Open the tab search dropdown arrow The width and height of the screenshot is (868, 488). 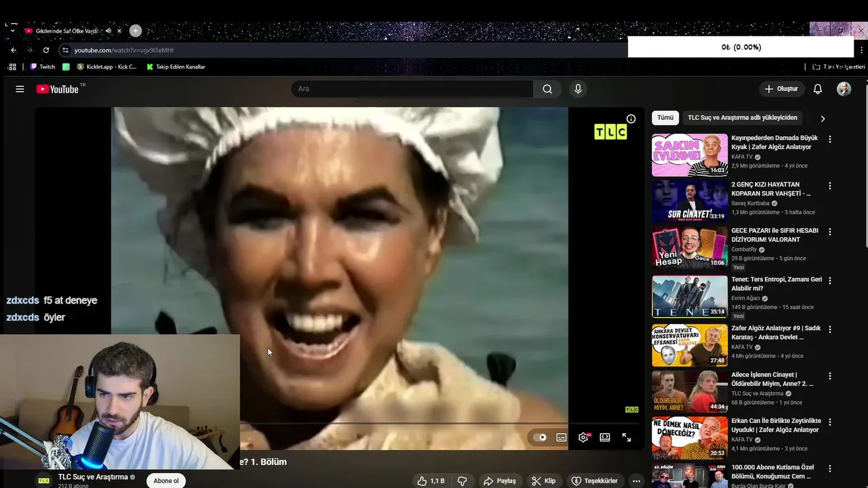tap(12, 31)
